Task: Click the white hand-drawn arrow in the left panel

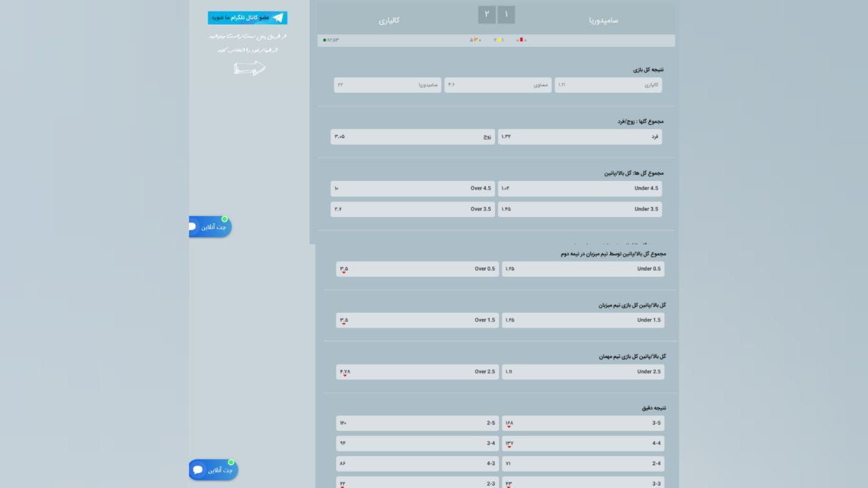Action: point(250,67)
